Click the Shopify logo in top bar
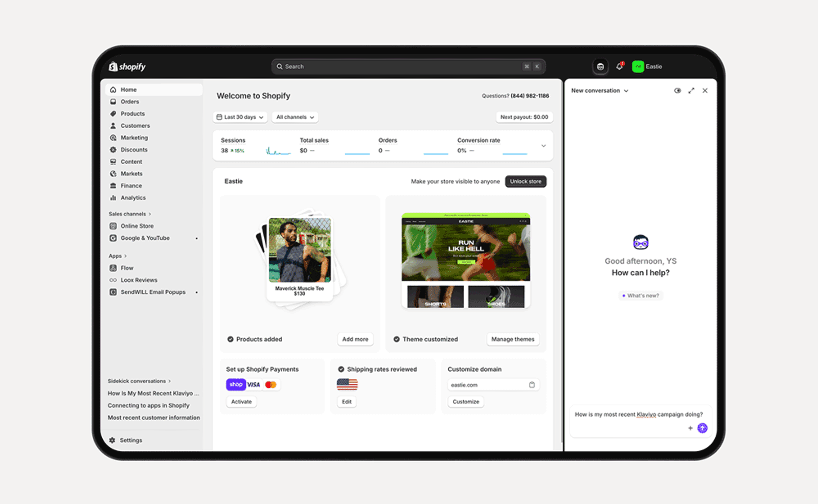 pos(127,66)
